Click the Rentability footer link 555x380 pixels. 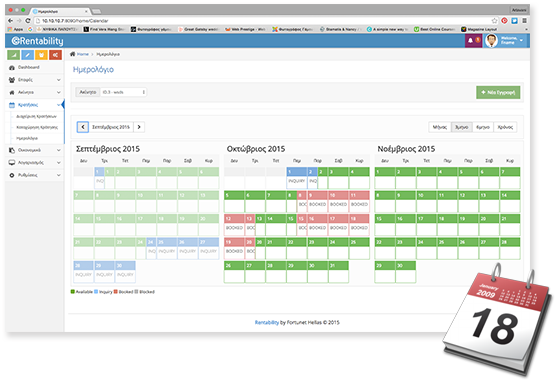(267, 323)
